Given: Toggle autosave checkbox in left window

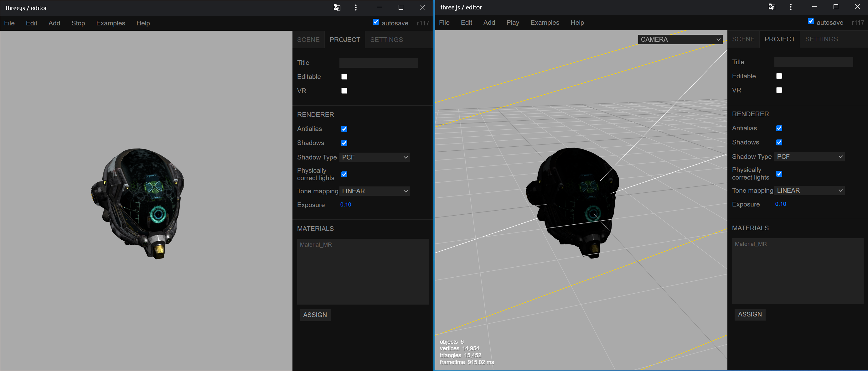Looking at the screenshot, I should pyautogui.click(x=376, y=22).
